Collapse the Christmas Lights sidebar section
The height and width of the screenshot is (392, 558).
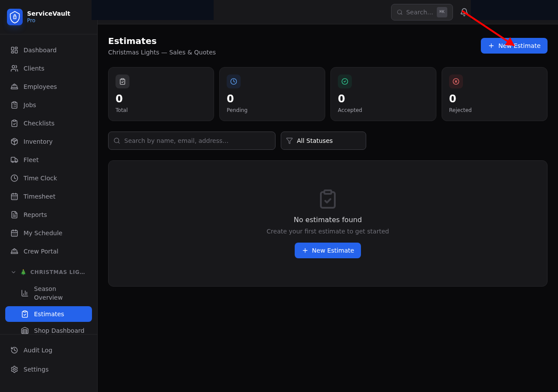point(14,272)
